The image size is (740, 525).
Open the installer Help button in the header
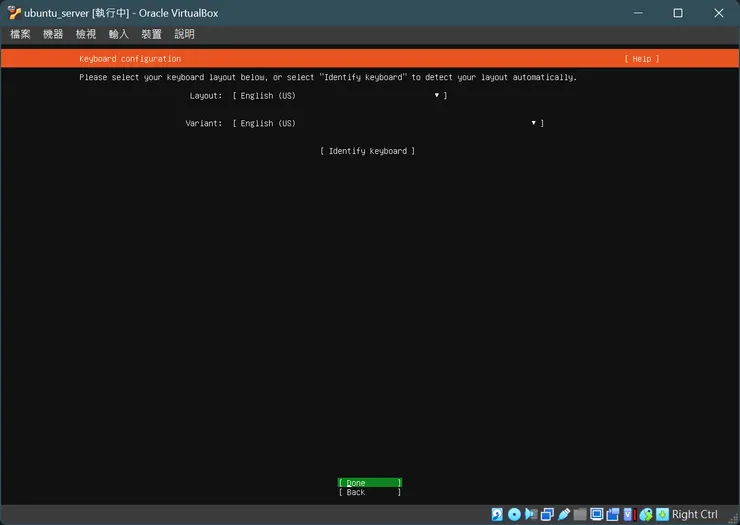coord(641,59)
